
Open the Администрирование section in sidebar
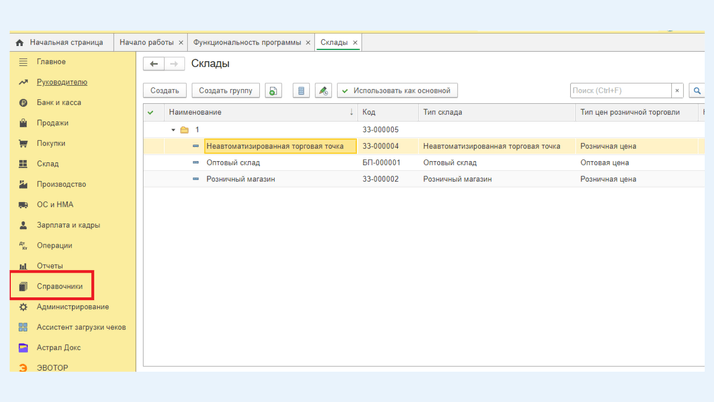point(72,307)
